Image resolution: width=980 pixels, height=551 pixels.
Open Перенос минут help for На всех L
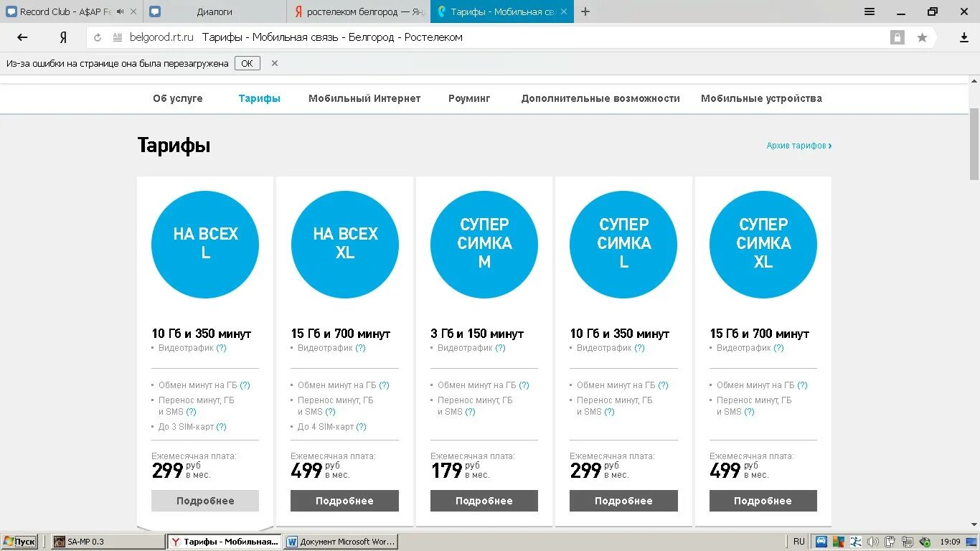[x=191, y=412]
